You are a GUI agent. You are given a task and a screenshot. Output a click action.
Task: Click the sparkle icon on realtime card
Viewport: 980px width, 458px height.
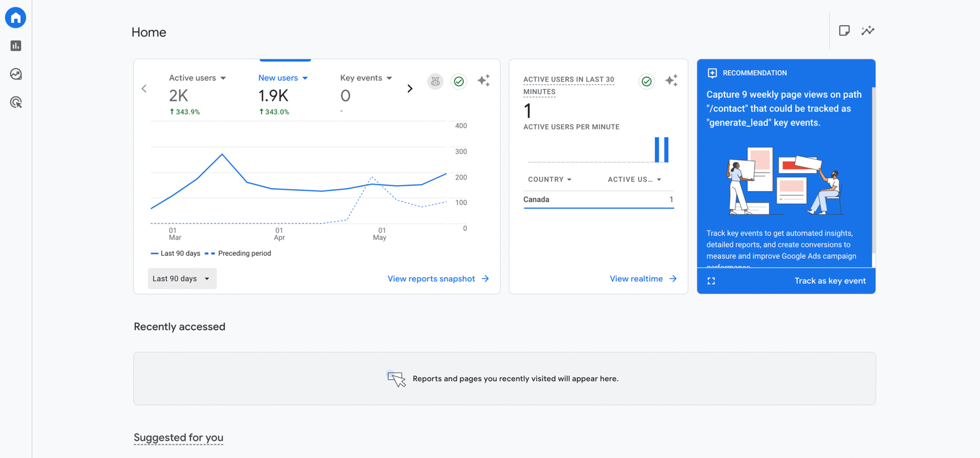point(671,81)
